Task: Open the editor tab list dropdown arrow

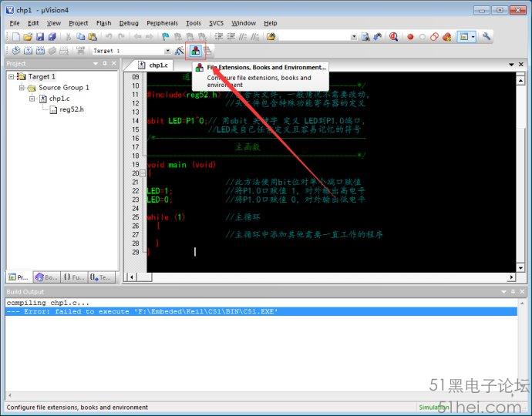Action: coord(511,65)
